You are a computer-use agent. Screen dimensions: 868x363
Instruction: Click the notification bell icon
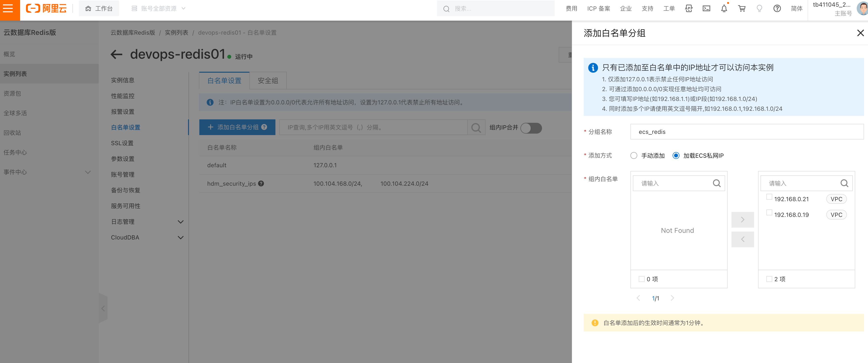click(724, 9)
